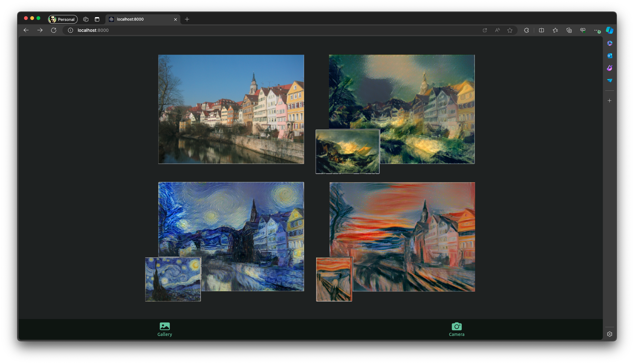Viewport: 634px width, 364px height.
Task: Open browser Extensions menu
Action: click(x=526, y=30)
